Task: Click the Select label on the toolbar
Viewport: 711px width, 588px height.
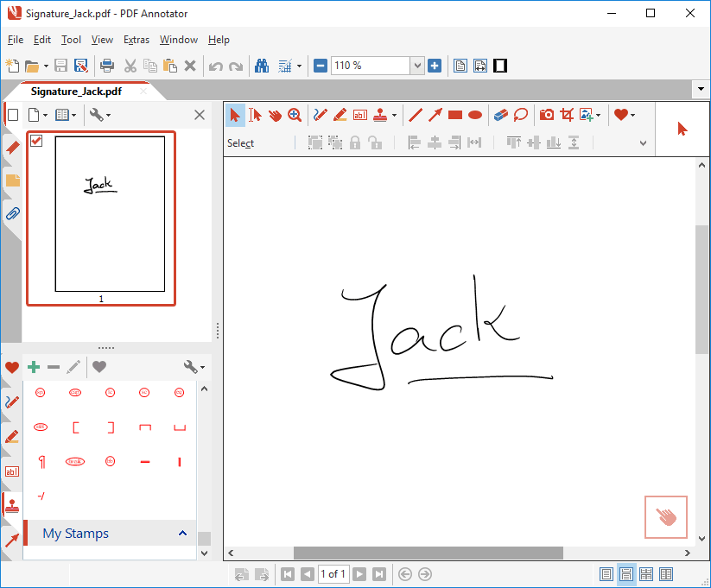Action: click(x=240, y=142)
